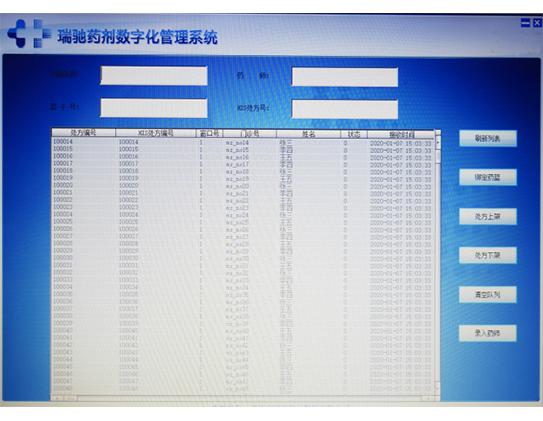Screen dimensions: 543x421
Task: Click the blue cross logo icon
Action: [x=29, y=34]
